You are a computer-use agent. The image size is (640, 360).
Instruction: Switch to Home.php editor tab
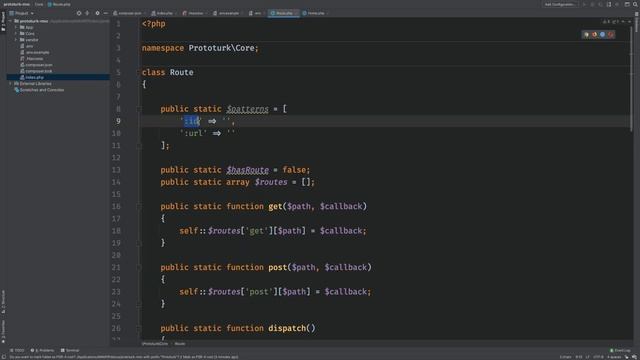[x=315, y=13]
